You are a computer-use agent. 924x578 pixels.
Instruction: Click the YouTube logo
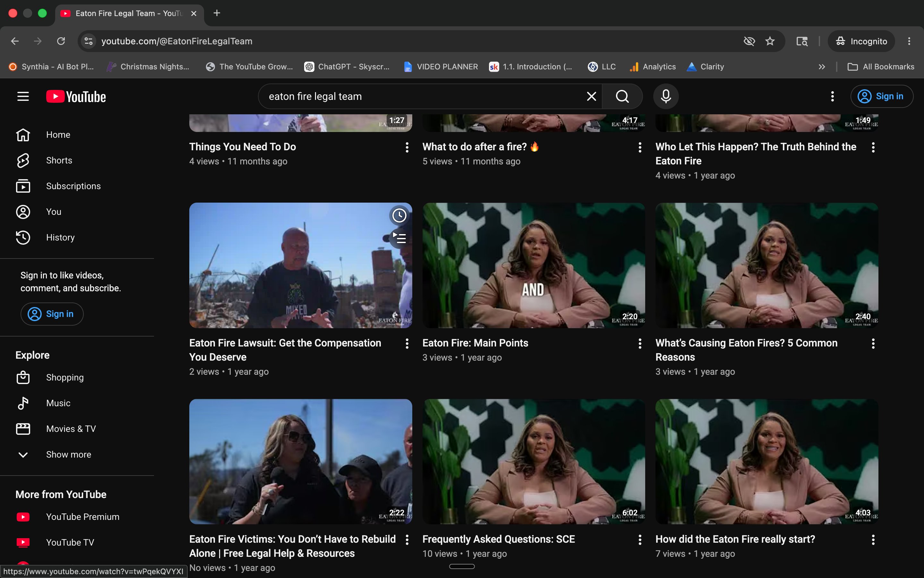point(76,96)
